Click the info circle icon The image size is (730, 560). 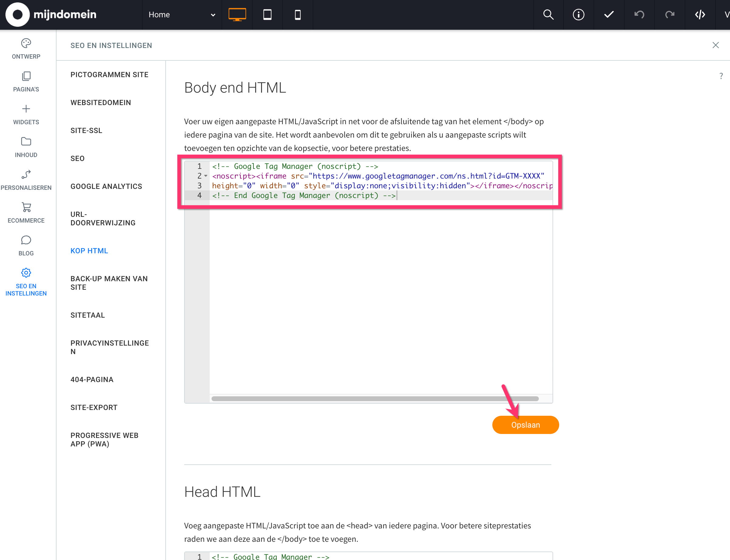[578, 15]
